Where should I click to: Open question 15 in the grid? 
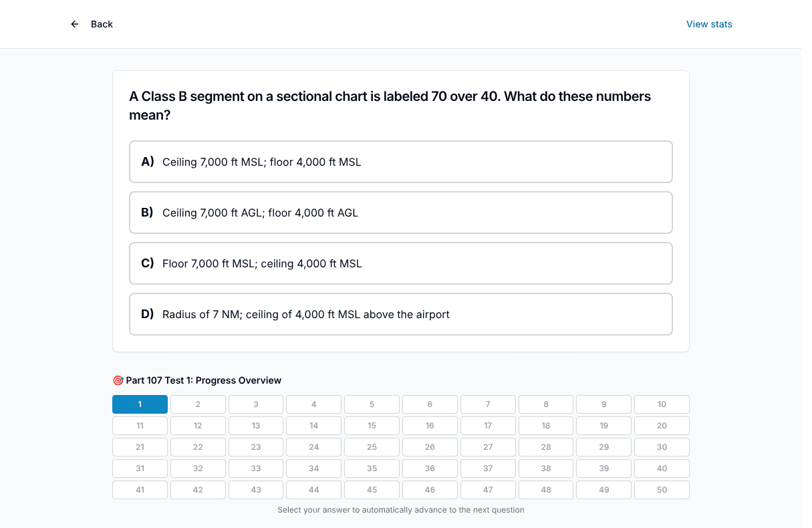(x=372, y=426)
